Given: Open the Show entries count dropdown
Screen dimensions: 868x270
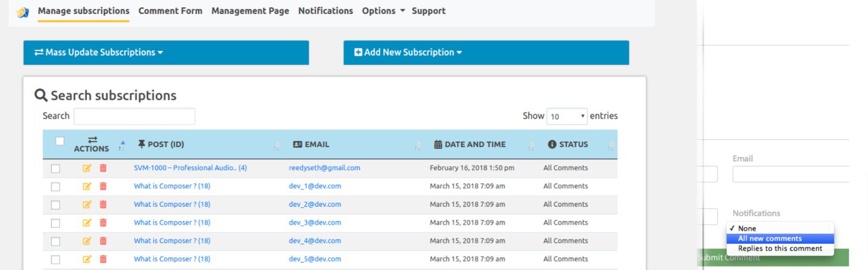Looking at the screenshot, I should coord(567,116).
